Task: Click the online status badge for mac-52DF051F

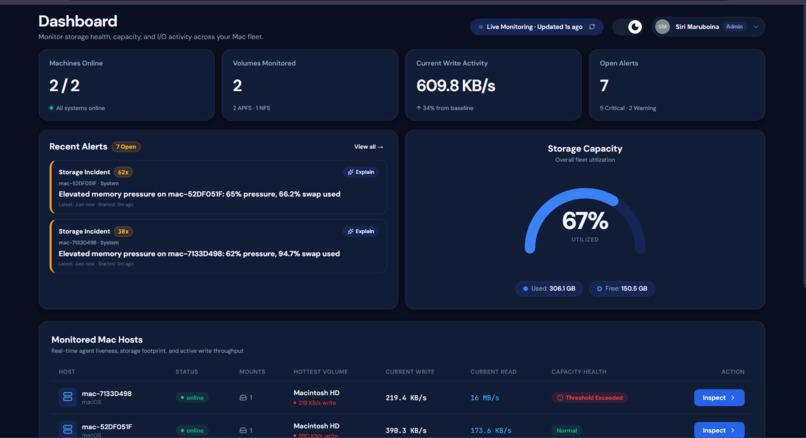Action: [x=192, y=431]
